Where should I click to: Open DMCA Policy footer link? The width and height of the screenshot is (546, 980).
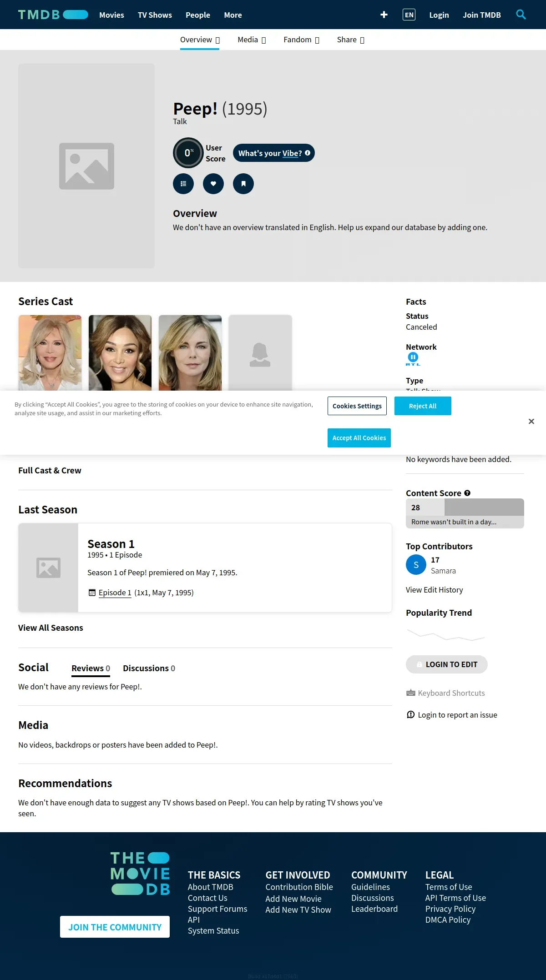point(448,920)
